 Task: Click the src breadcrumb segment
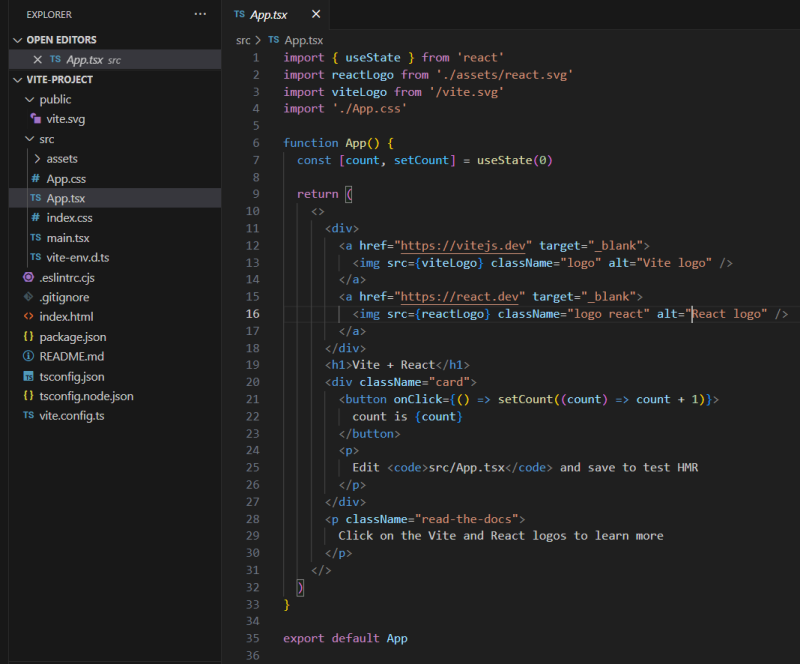click(243, 40)
